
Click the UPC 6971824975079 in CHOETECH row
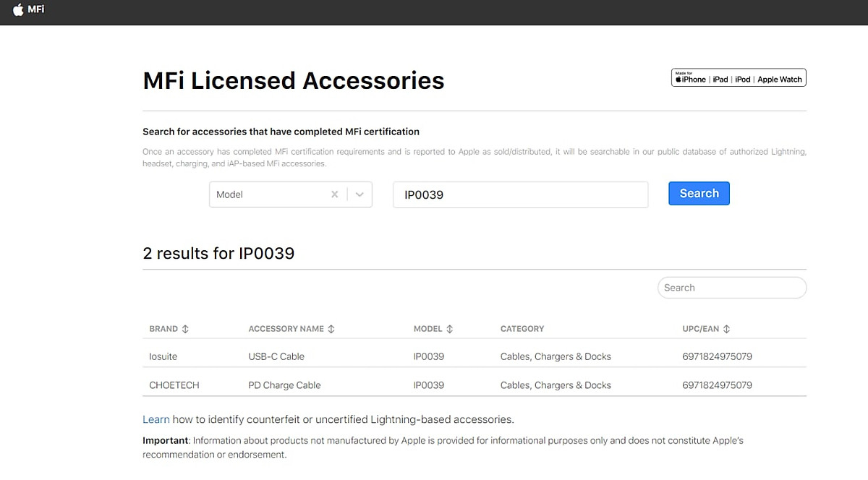point(717,385)
